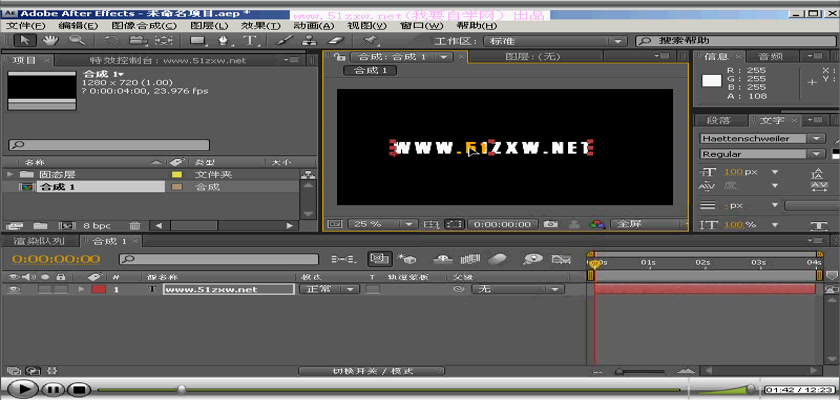Viewport: 840px width, 400px height.
Task: Click the Draft 3D icon in timeline
Action: [x=407, y=259]
